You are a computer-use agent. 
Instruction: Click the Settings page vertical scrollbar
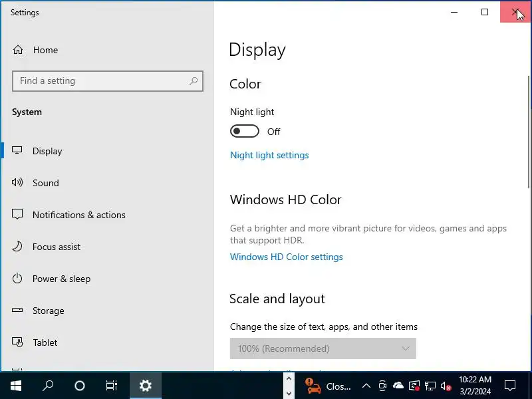(529, 132)
